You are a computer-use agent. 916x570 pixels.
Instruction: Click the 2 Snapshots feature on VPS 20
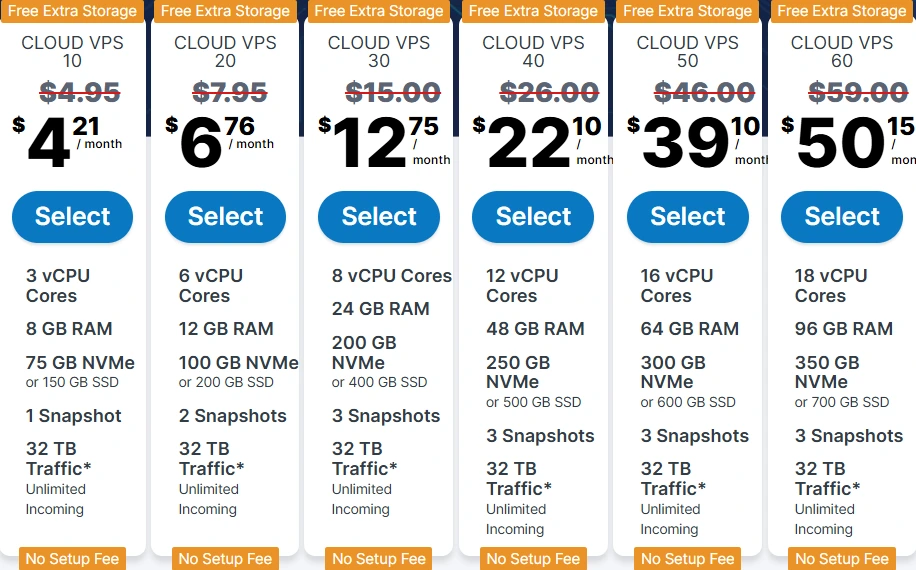tap(232, 416)
